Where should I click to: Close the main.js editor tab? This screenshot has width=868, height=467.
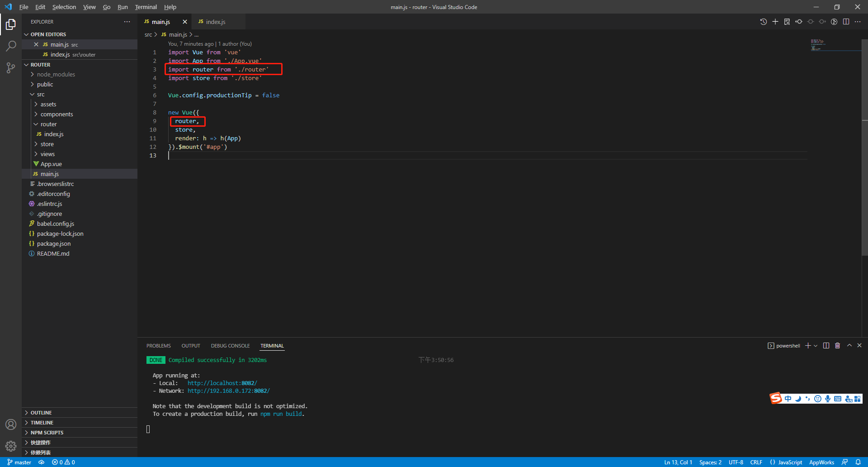coord(184,22)
